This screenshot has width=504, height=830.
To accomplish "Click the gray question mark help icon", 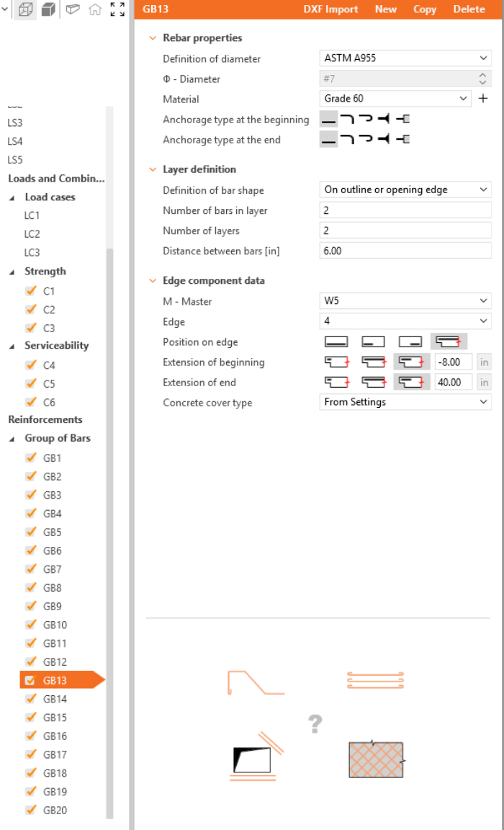I will point(314,723).
